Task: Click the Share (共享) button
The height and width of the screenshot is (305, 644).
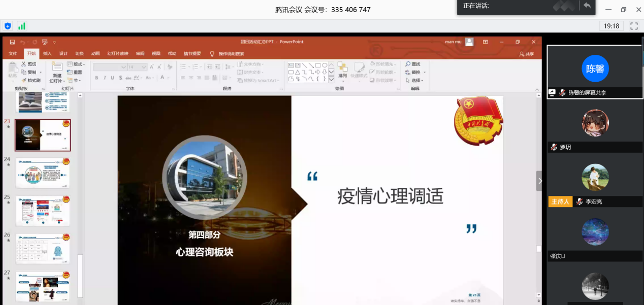Action: coord(527,54)
